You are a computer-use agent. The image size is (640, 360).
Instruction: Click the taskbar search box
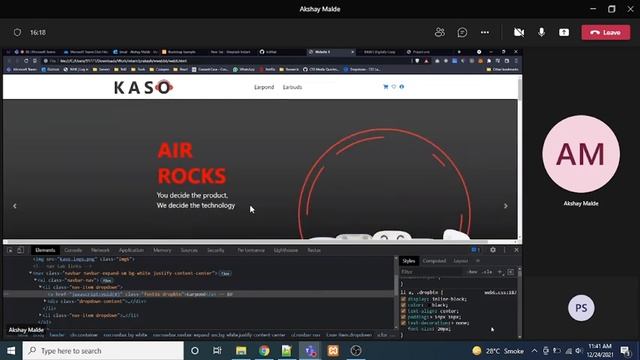click(103, 351)
